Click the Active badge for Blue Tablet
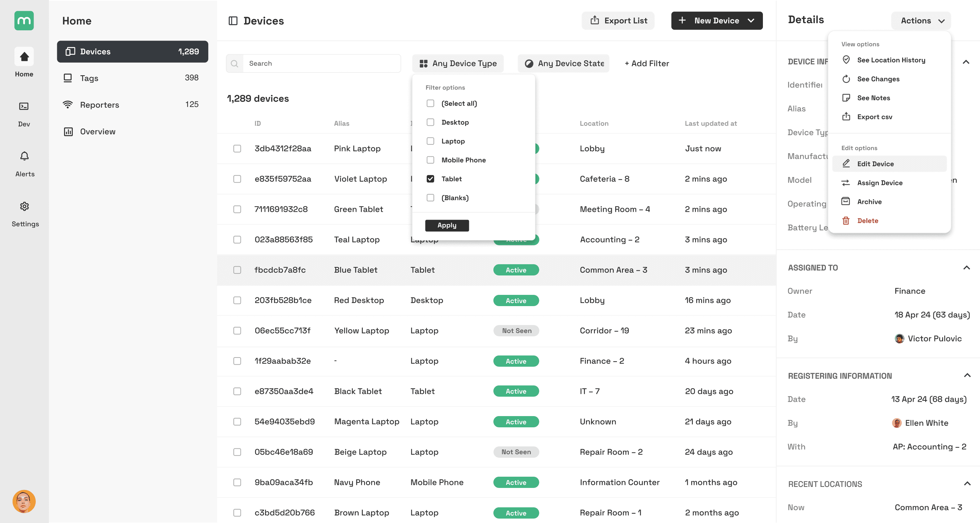 (516, 270)
